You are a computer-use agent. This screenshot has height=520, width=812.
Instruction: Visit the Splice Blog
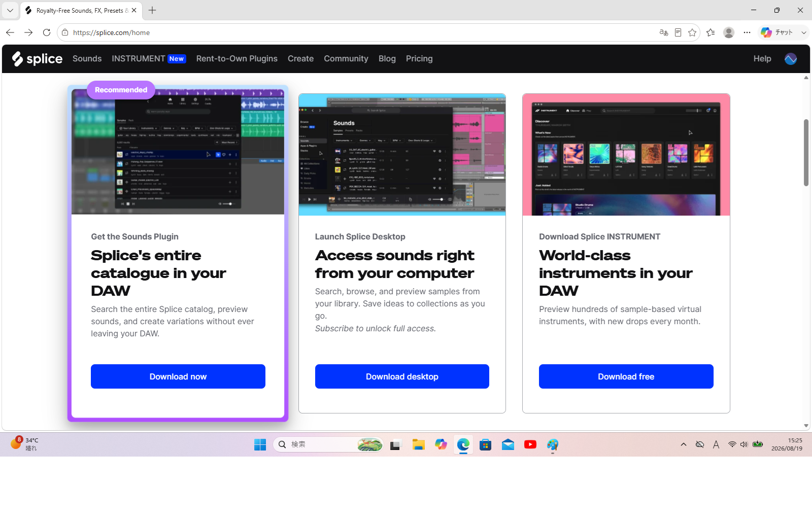pos(387,59)
